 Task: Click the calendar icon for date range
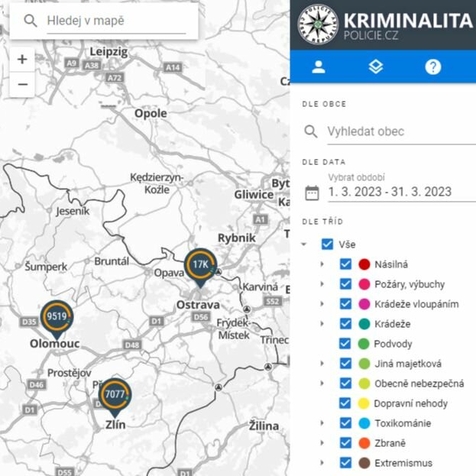[x=312, y=193]
